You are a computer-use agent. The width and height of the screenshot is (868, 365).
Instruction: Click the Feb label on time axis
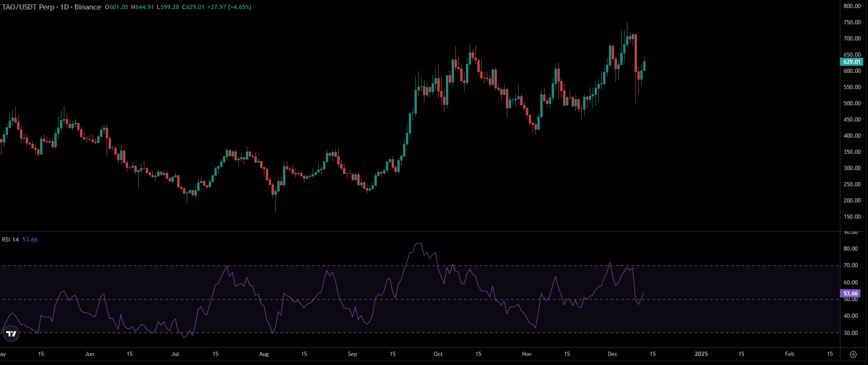click(790, 354)
